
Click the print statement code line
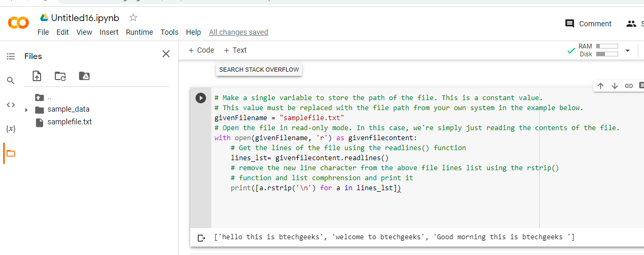pyautogui.click(x=316, y=188)
